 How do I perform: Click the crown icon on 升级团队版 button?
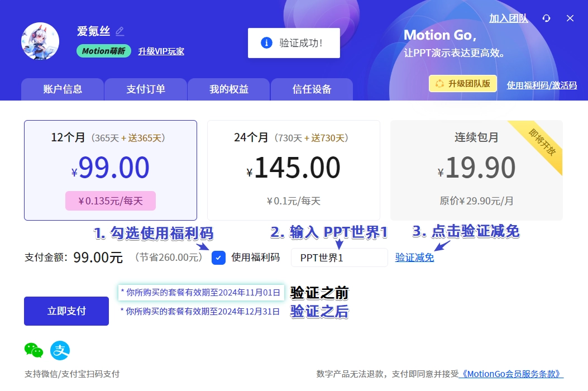(439, 83)
